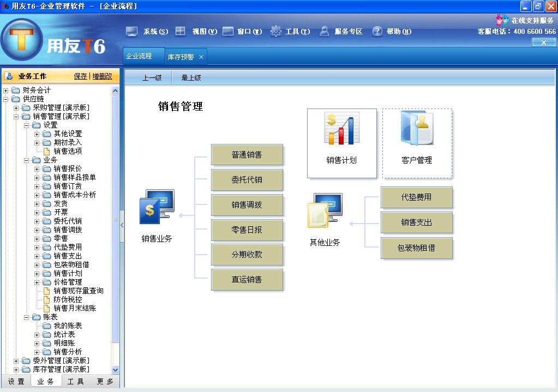558x392 pixels.
Task: Click the 其他业务 computer icon
Action: click(325, 210)
